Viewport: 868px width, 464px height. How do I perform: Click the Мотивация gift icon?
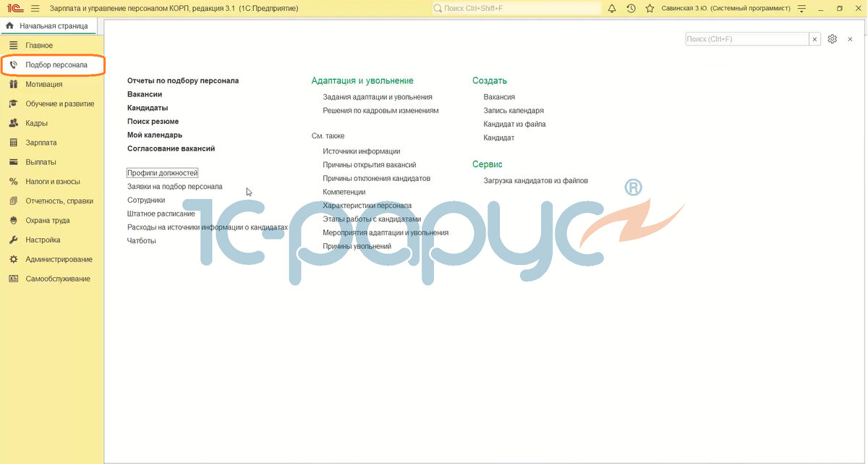pos(13,84)
